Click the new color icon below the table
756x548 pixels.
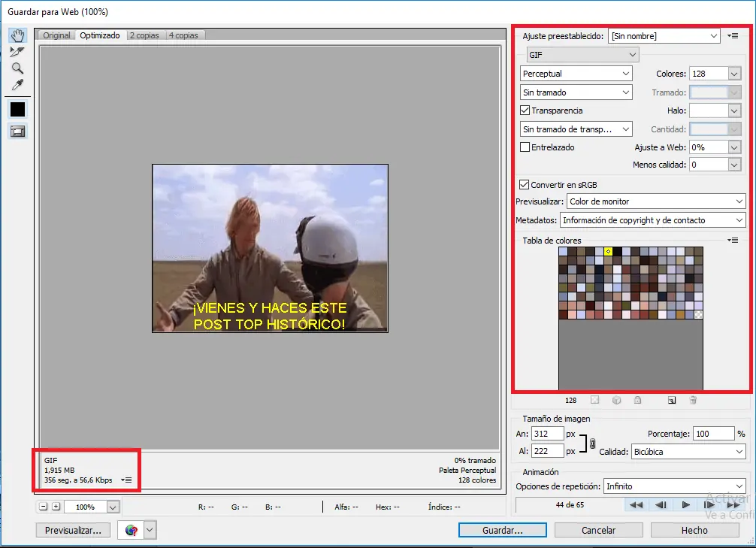tap(673, 400)
